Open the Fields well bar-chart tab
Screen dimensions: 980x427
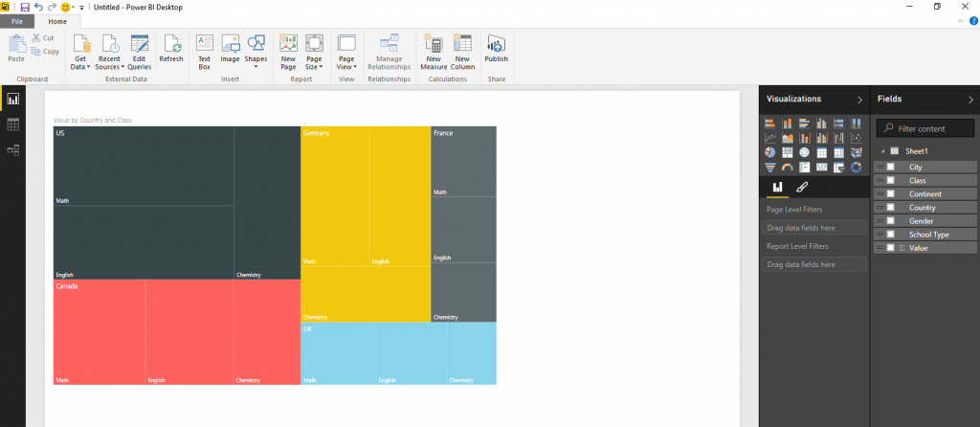777,187
